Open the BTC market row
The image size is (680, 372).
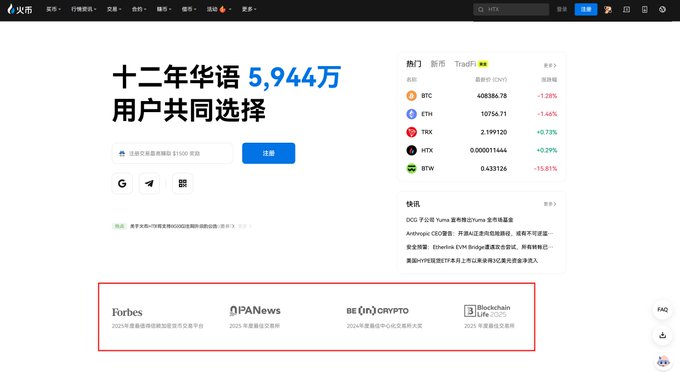coord(481,96)
